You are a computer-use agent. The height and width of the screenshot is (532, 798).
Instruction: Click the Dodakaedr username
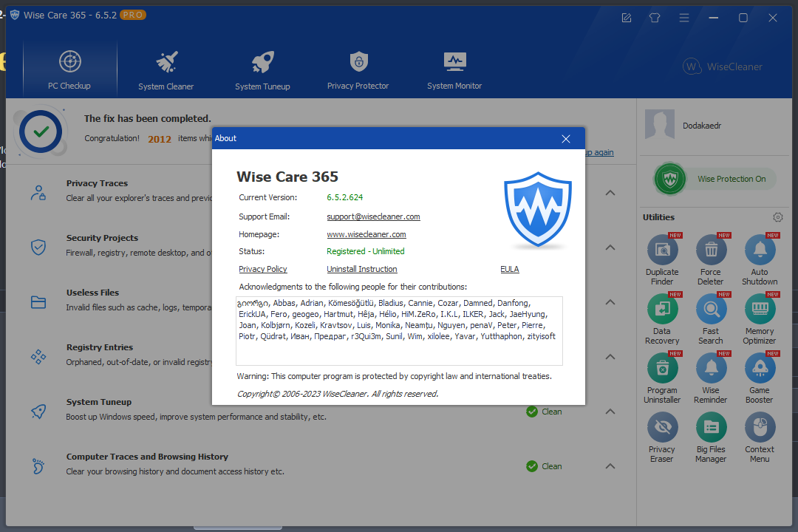(x=702, y=126)
